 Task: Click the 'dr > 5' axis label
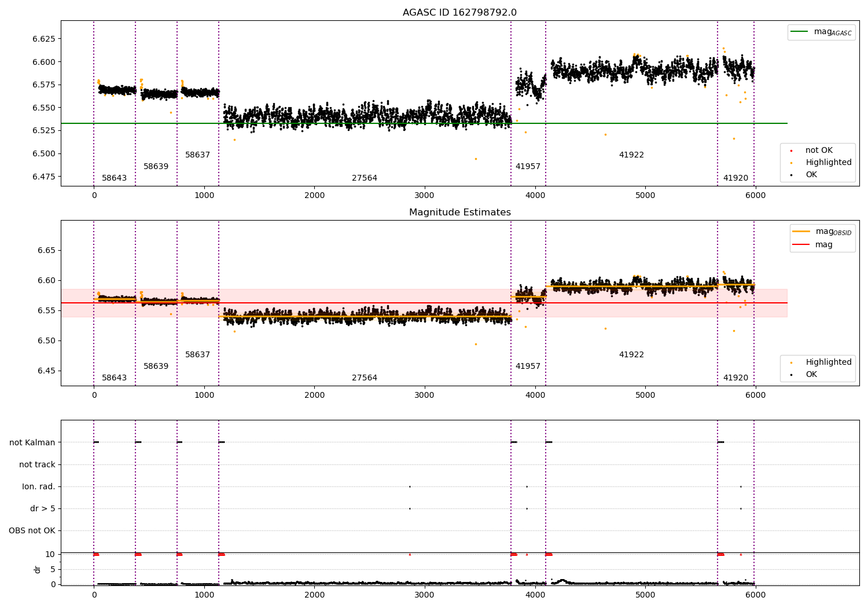[x=43, y=509]
